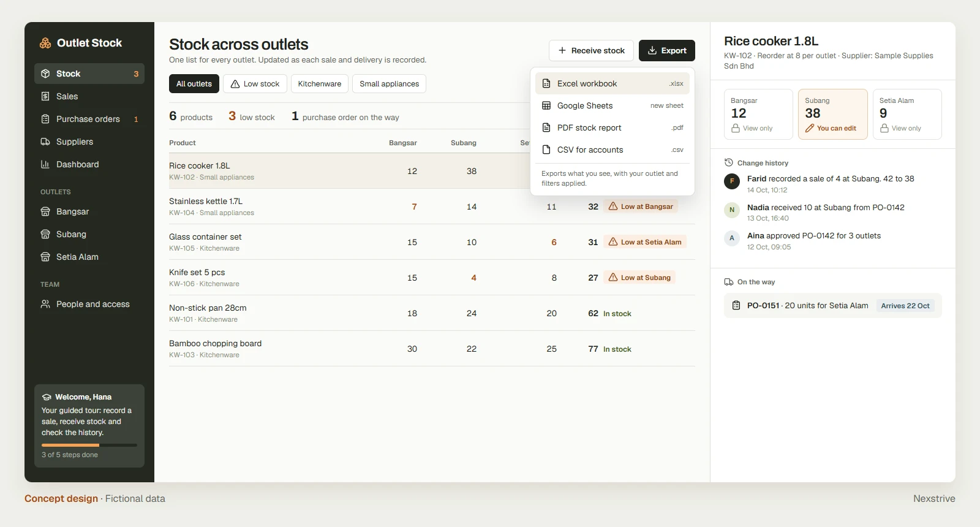The width and height of the screenshot is (980, 527).
Task: Toggle the Low stock filter chip
Action: [x=255, y=84]
